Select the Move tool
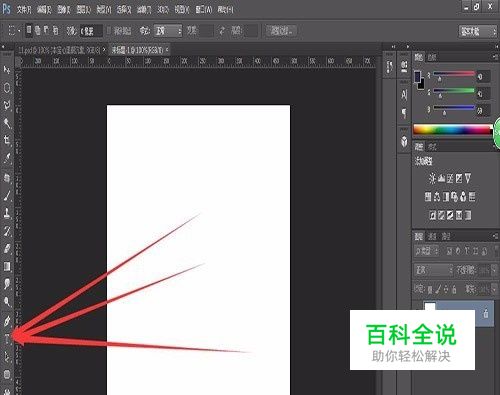Viewport: 500px width, 395px height. tap(7, 70)
